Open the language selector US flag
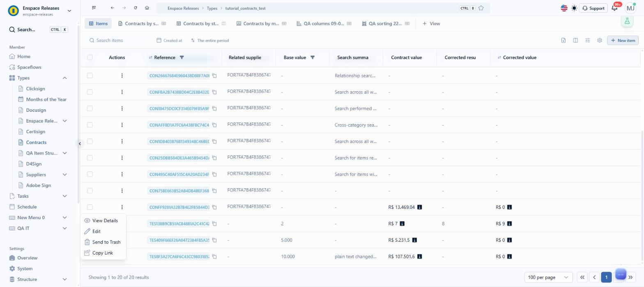The height and width of the screenshot is (287, 644). (x=564, y=8)
